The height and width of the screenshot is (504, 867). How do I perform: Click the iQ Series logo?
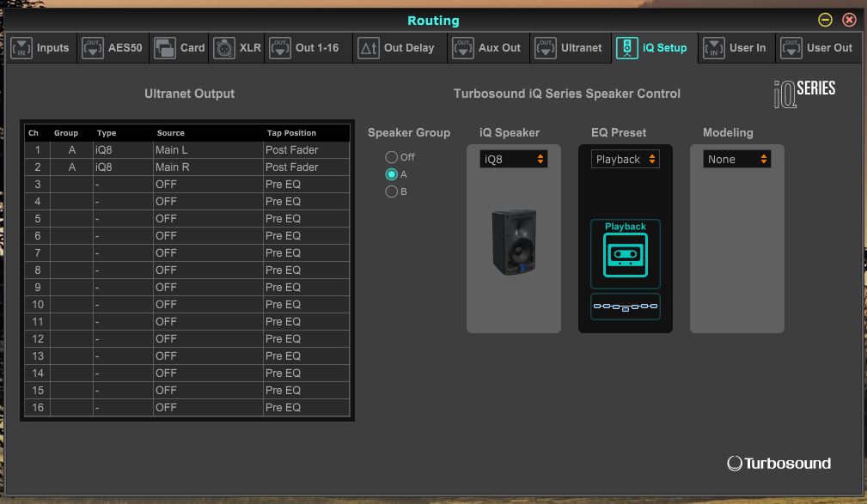click(x=804, y=94)
